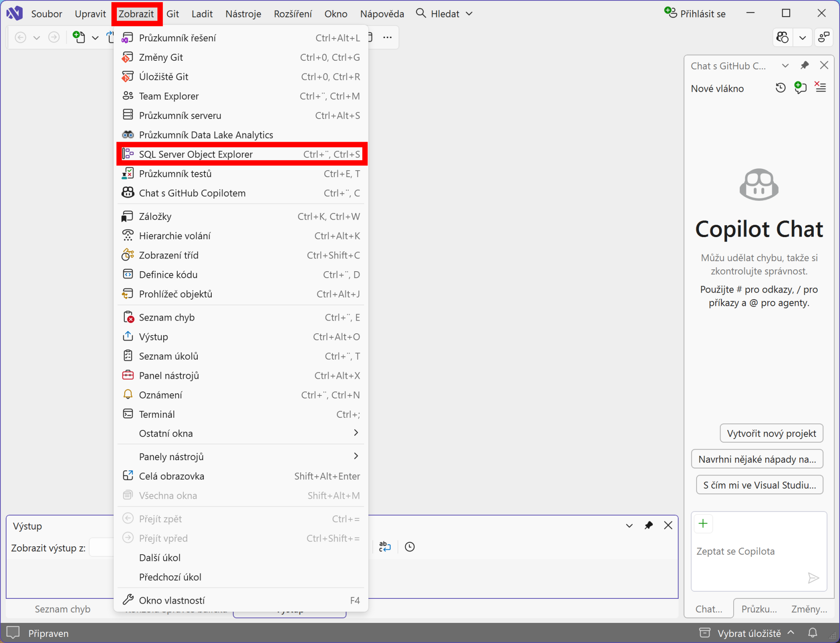Pin the Výstup output panel
The image size is (840, 643).
[x=648, y=525]
